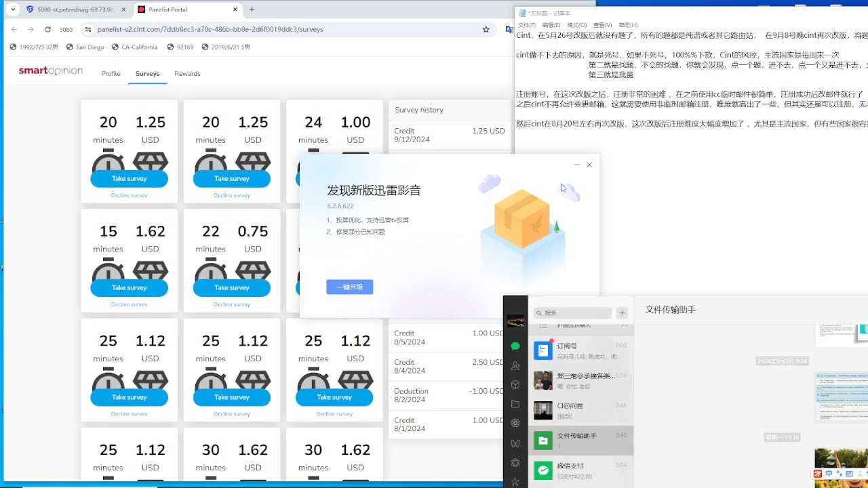Viewport: 868px width, 488px height.
Task: Switch to the Profile tab
Action: pyautogui.click(x=111, y=74)
